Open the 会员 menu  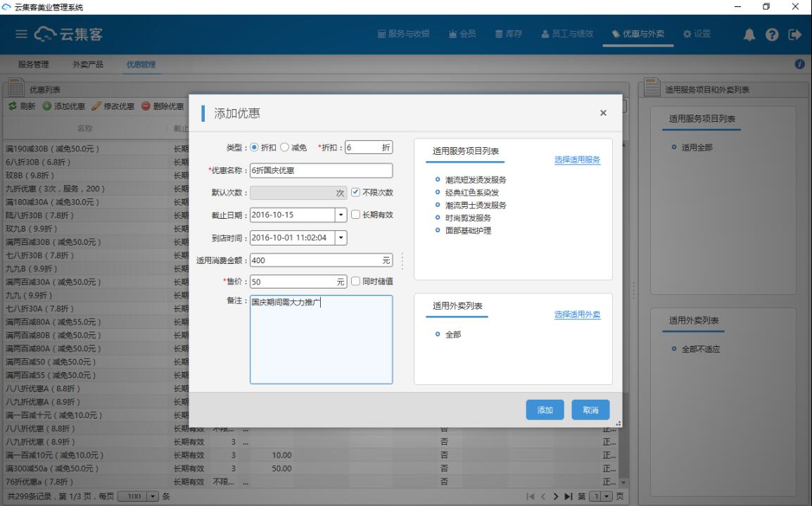click(462, 34)
